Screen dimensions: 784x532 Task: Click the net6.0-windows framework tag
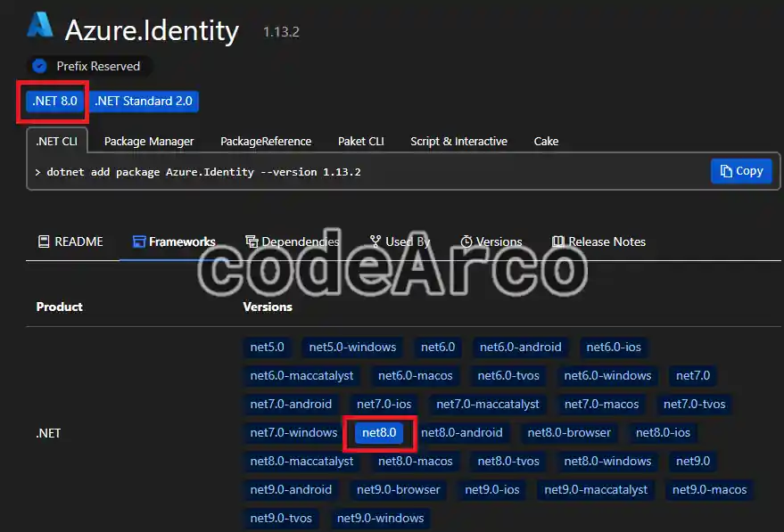coord(607,376)
